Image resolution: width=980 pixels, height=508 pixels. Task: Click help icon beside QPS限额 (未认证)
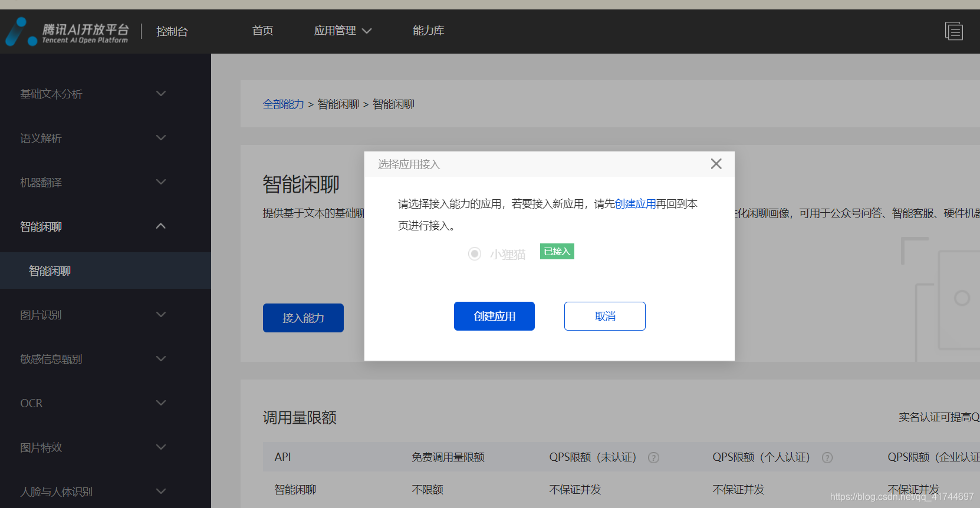tap(653, 457)
